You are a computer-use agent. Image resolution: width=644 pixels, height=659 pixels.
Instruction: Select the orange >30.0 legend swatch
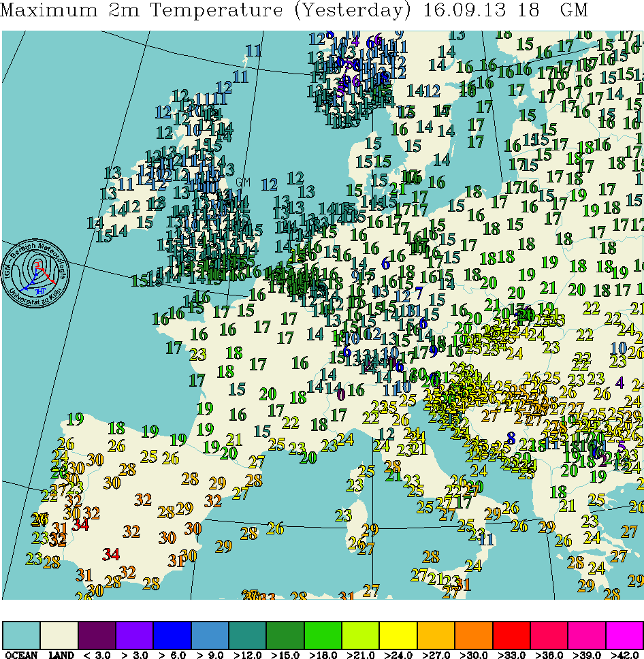click(474, 634)
